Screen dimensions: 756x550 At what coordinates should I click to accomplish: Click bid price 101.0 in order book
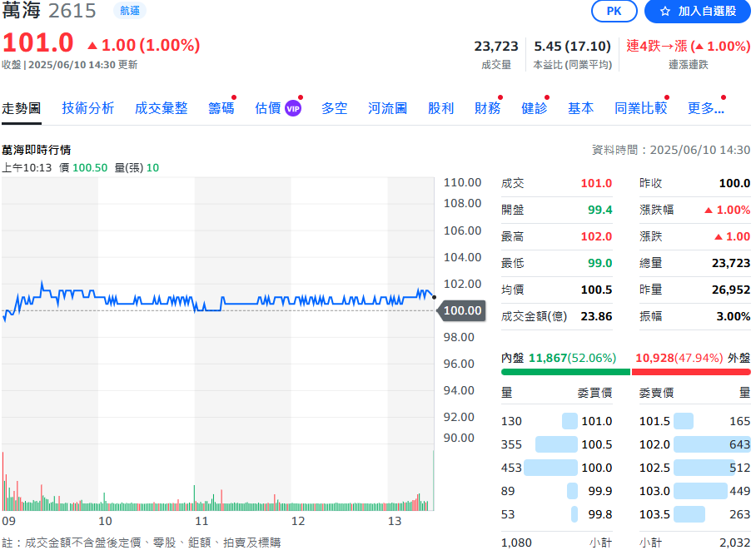click(596, 421)
